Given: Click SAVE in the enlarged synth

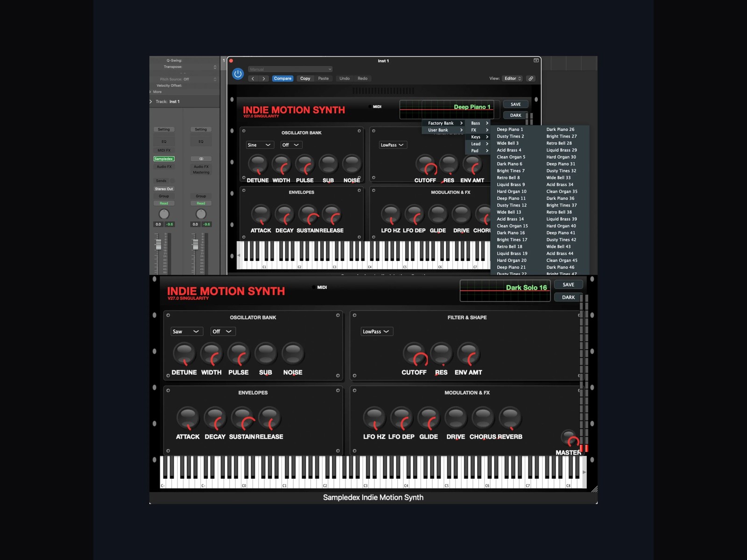Looking at the screenshot, I should (568, 285).
